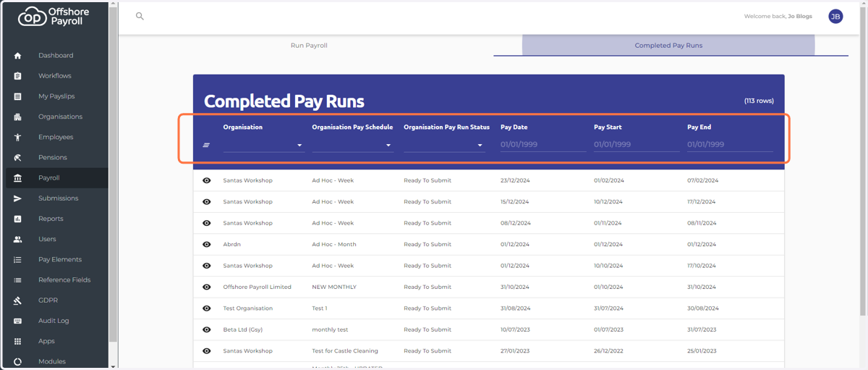Click the 'Test 1' schedule cell
The image size is (868, 370).
click(x=319, y=308)
